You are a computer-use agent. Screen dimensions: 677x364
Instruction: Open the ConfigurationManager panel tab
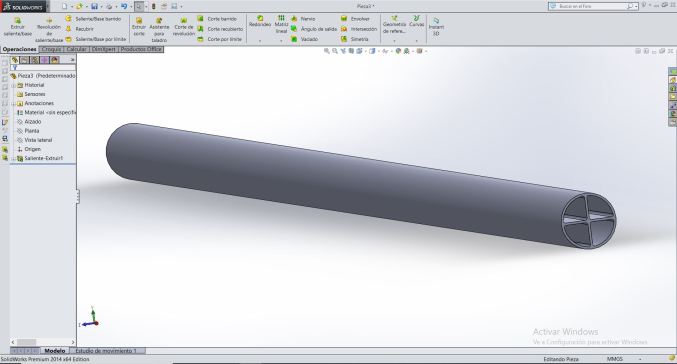(35, 60)
